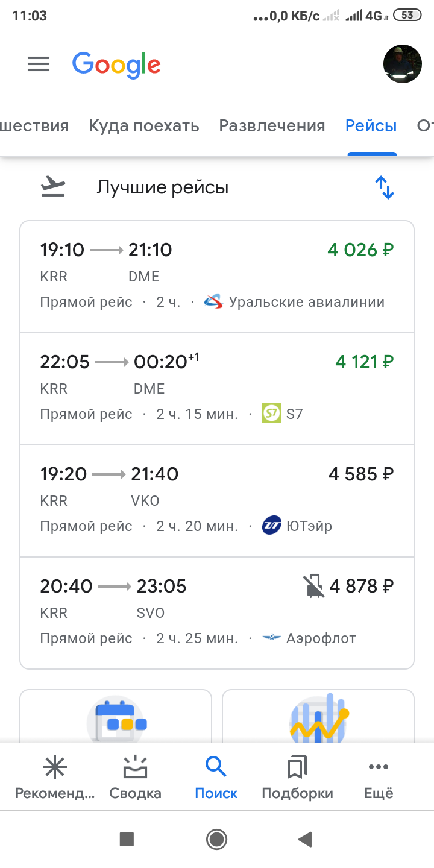
Task: Tap the plane departure icon
Action: 53,187
